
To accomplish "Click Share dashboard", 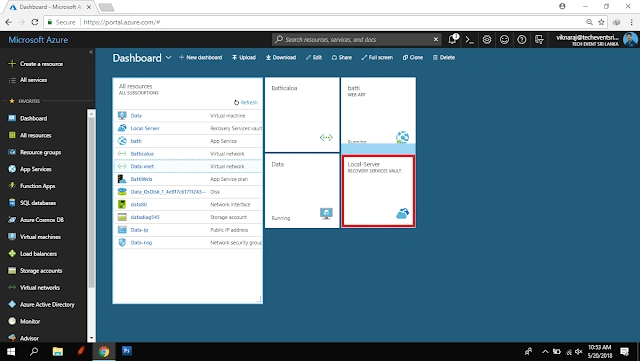I will point(342,58).
